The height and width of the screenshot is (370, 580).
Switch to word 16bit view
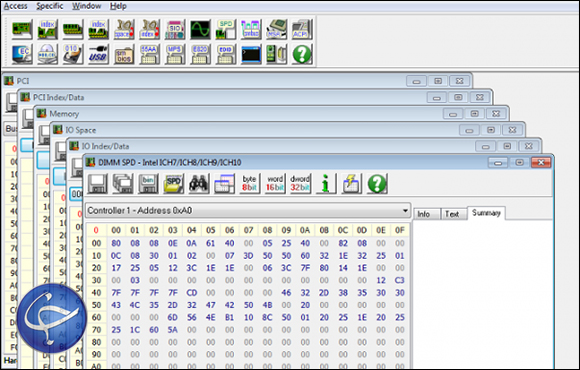click(x=275, y=184)
